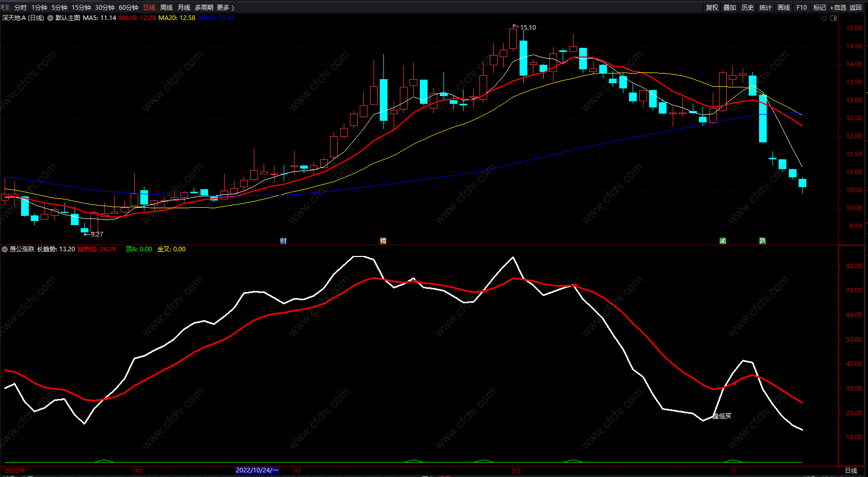Click the 2022/10/24 date marker on timeline
This screenshot has width=868, height=477.
click(x=257, y=470)
